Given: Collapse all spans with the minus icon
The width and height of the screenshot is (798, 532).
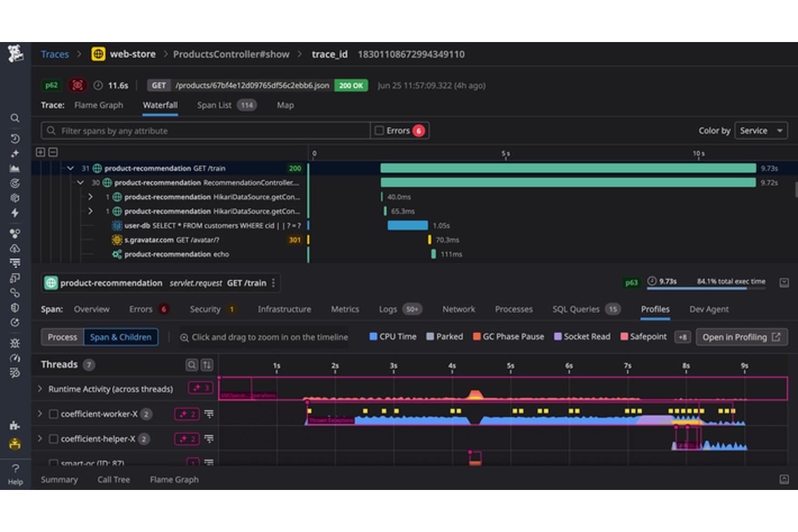Looking at the screenshot, I should [53, 152].
